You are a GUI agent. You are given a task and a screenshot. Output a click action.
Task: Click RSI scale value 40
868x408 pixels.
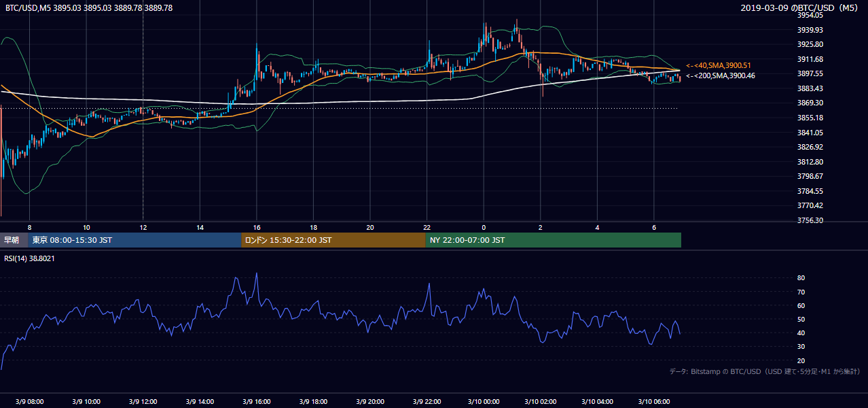tap(801, 333)
